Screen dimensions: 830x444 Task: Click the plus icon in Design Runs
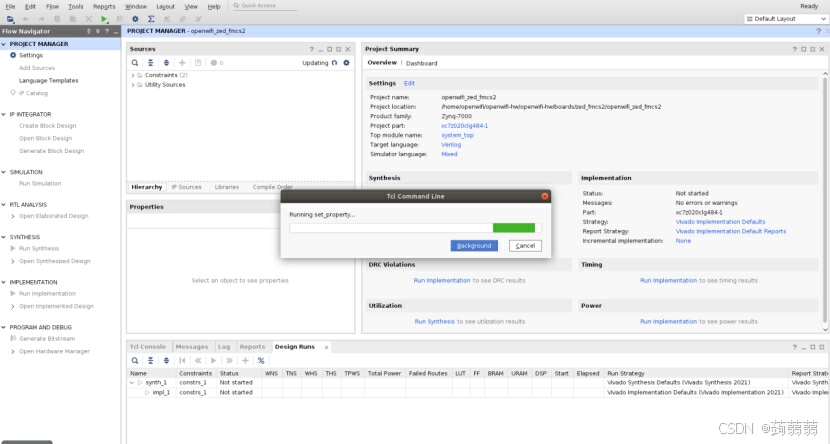click(x=245, y=360)
